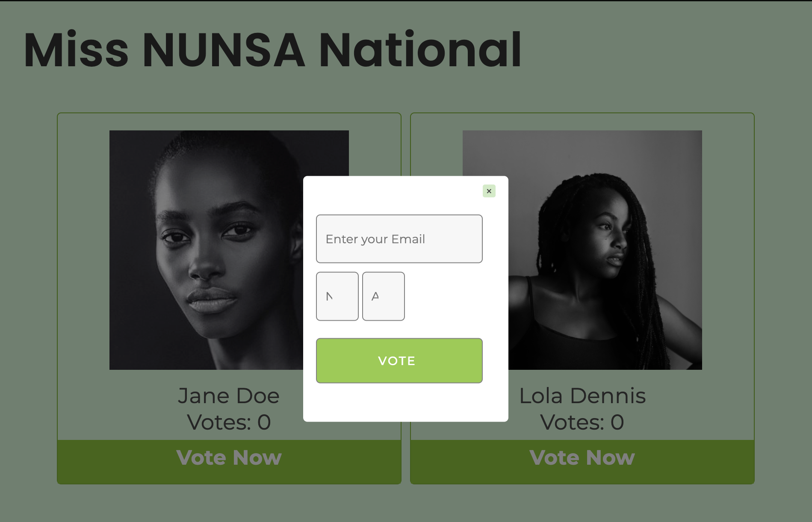Screen dimensions: 812x522
Task: Click the 'Enter your Email' field
Action: [399, 239]
